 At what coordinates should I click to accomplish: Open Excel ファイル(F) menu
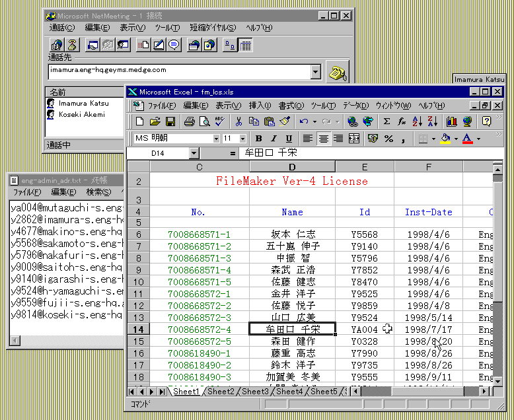pos(162,106)
